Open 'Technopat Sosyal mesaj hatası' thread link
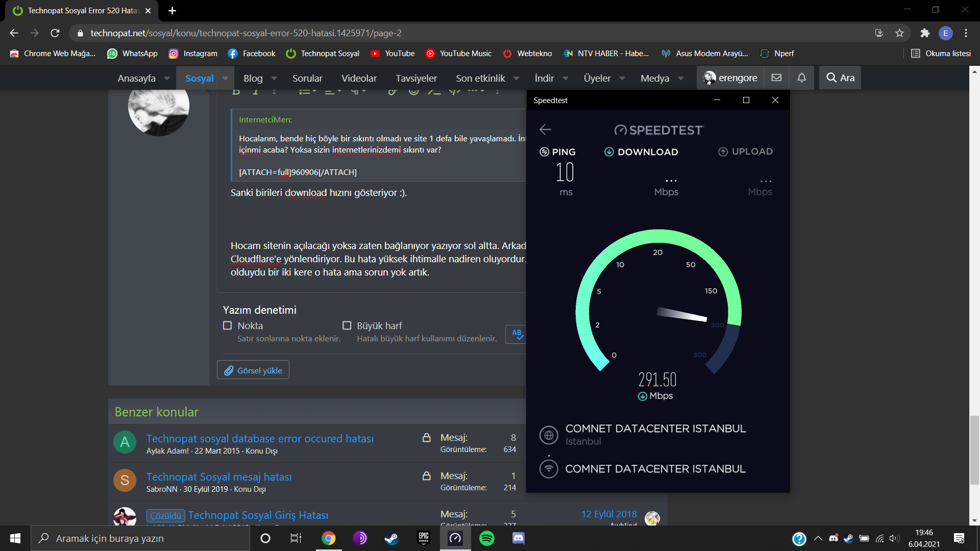 (x=219, y=477)
